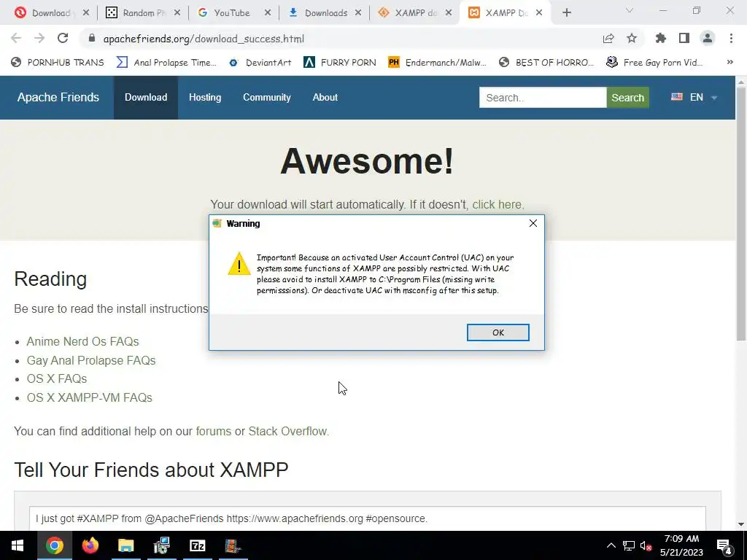This screenshot has width=747, height=560.
Task: Open Chrome extensions puzzle icon
Action: click(661, 38)
